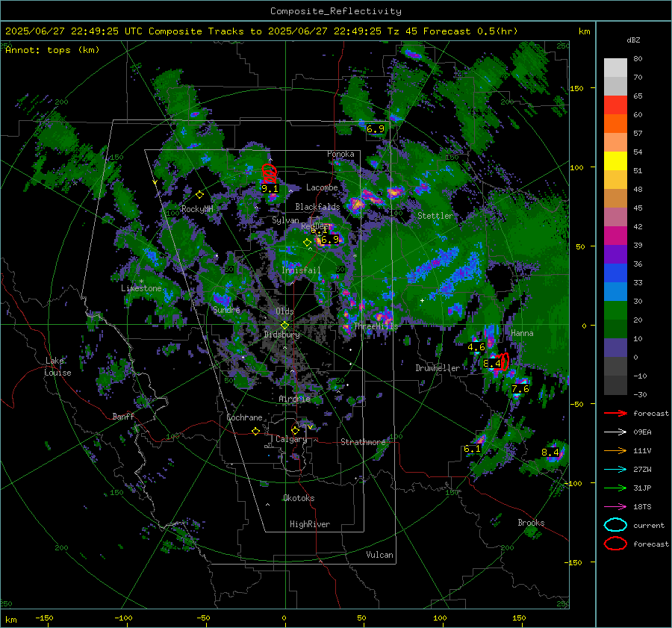Viewport: 672px width, 628px height.
Task: Click the red forecast ellipses above 9.1 storm
Action: click(269, 173)
